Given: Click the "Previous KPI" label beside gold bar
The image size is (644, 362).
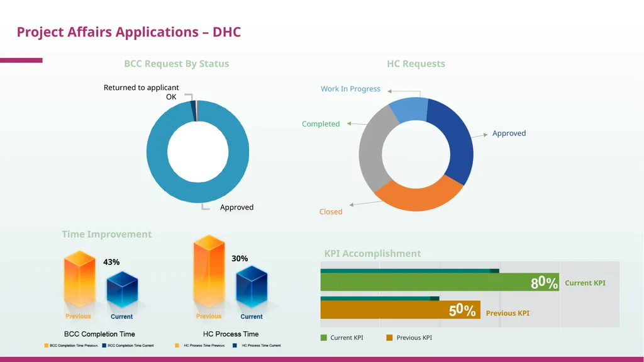Looking at the screenshot, I should (x=508, y=313).
